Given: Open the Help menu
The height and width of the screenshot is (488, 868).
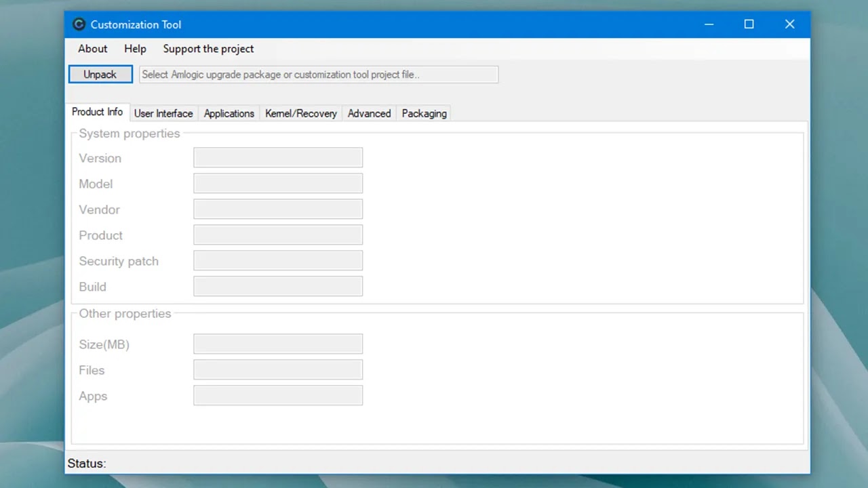Looking at the screenshot, I should pyautogui.click(x=135, y=49).
